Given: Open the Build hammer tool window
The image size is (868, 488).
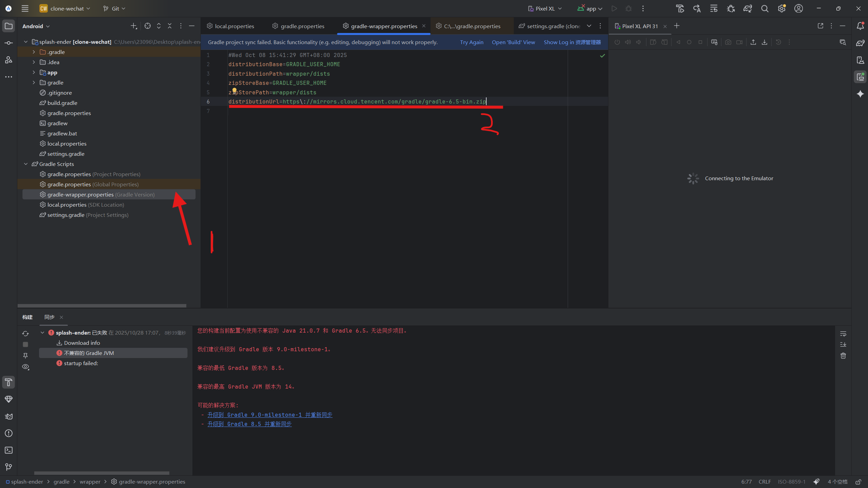Looking at the screenshot, I should 8,382.
